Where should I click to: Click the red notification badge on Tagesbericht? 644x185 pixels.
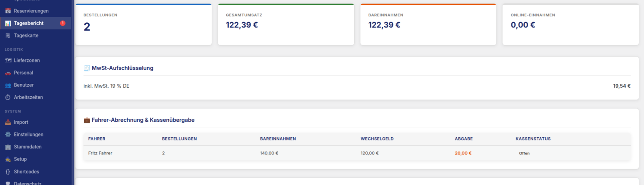(x=63, y=23)
